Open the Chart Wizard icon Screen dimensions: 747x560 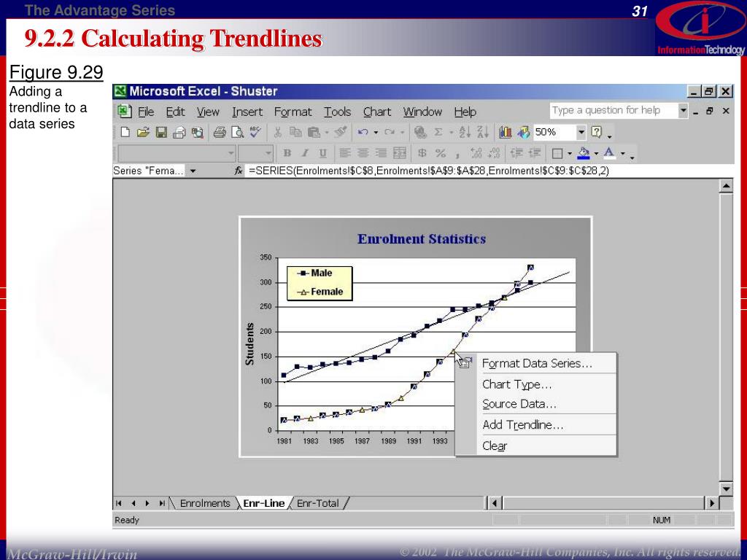(505, 133)
